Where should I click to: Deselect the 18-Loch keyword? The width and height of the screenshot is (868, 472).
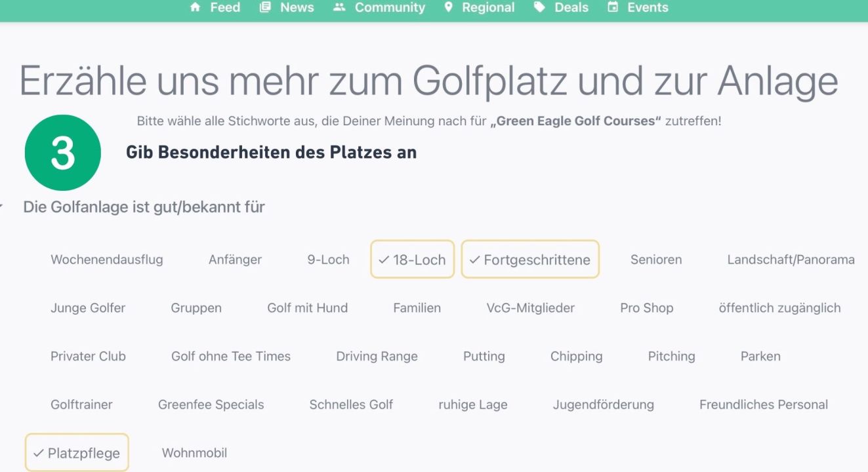point(413,259)
